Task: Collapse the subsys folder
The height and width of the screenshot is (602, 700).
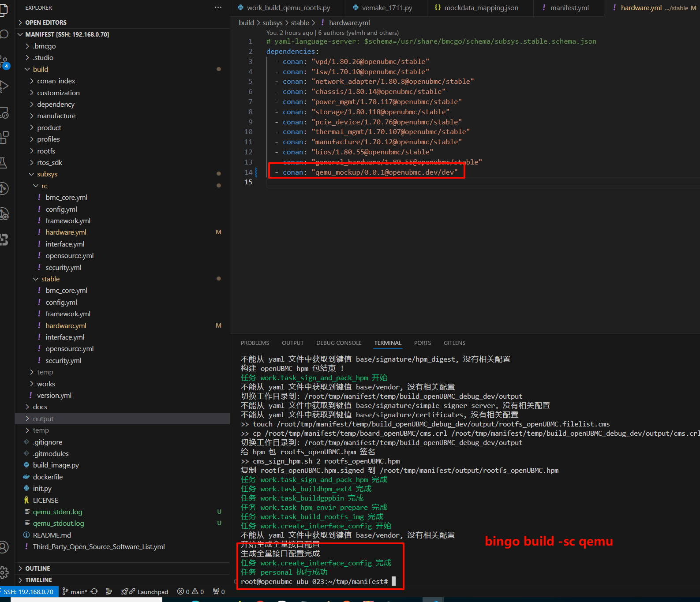Action: click(47, 174)
